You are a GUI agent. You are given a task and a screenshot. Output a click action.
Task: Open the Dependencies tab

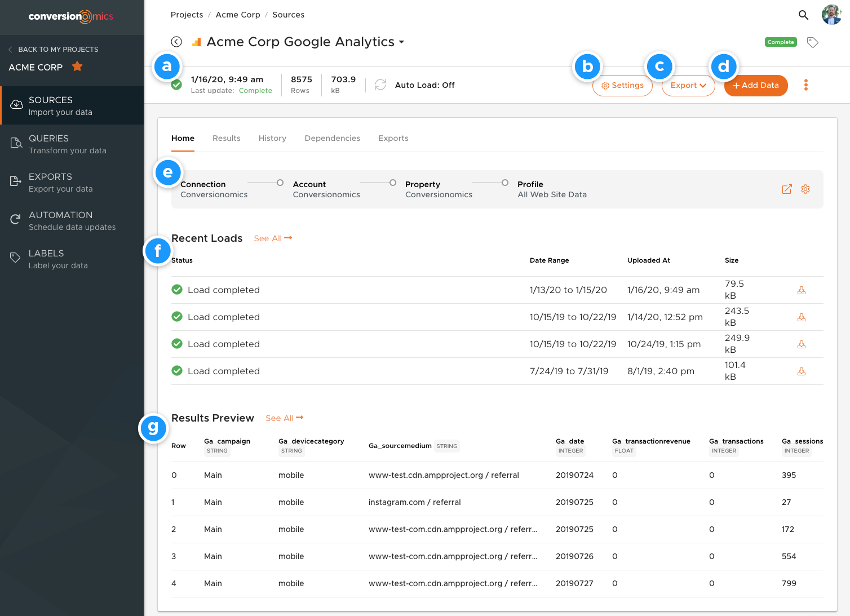tap(332, 138)
